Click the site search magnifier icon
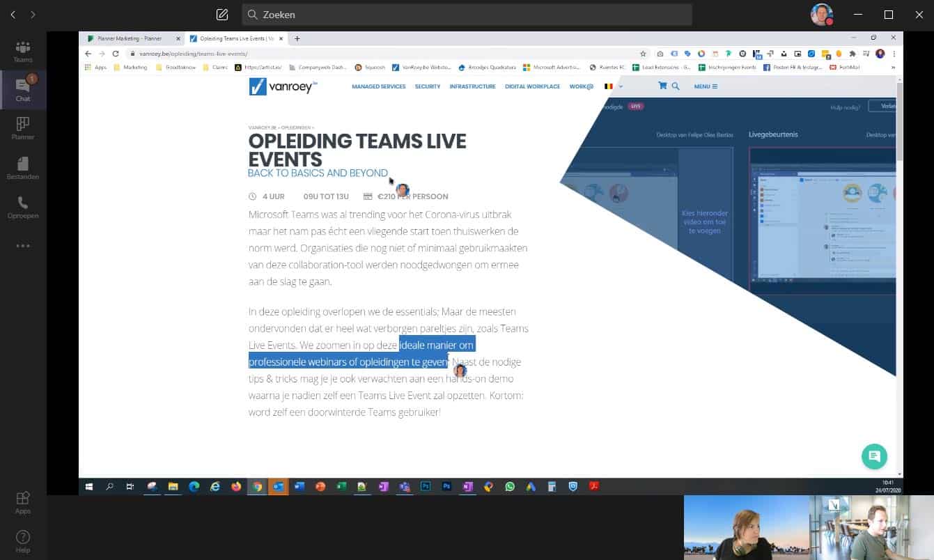934x560 pixels. (675, 86)
